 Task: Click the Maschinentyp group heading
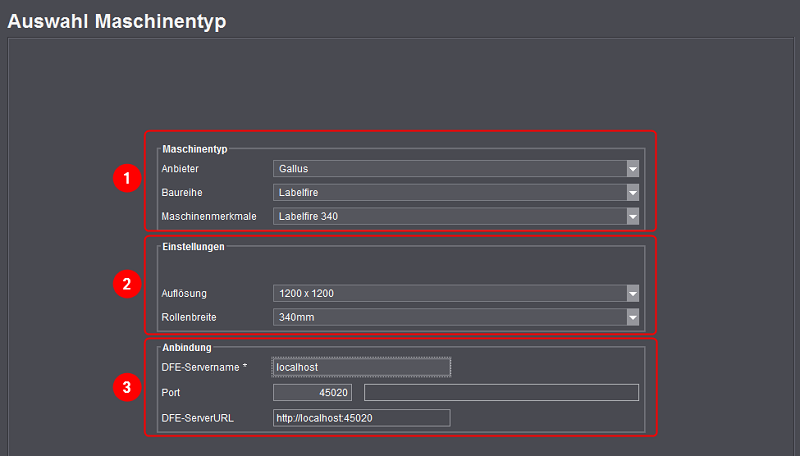pos(195,149)
